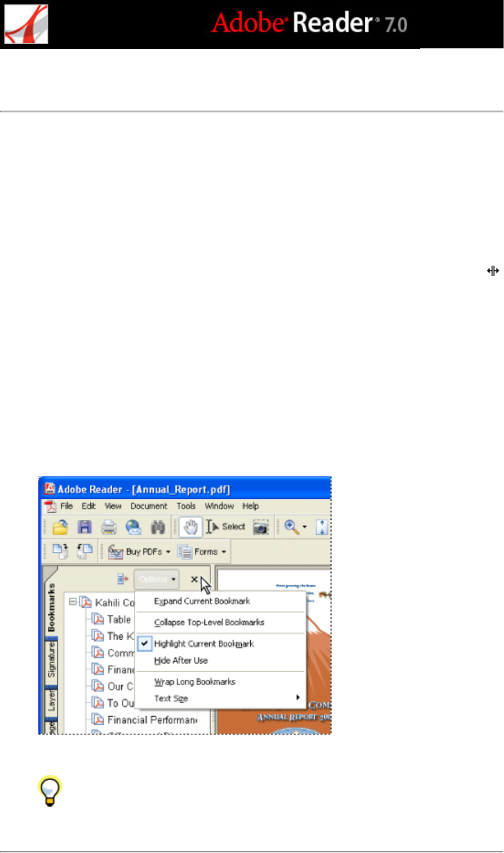Choose the Select text tool

tap(226, 527)
